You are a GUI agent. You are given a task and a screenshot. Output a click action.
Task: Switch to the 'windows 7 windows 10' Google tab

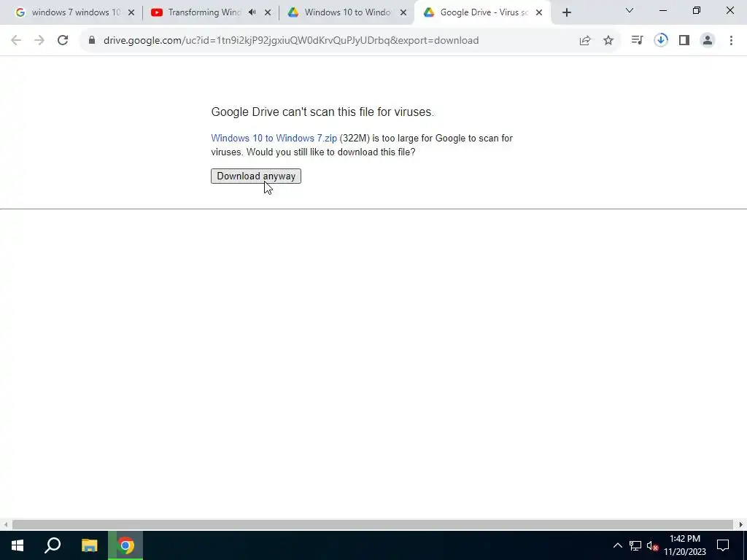pos(74,12)
